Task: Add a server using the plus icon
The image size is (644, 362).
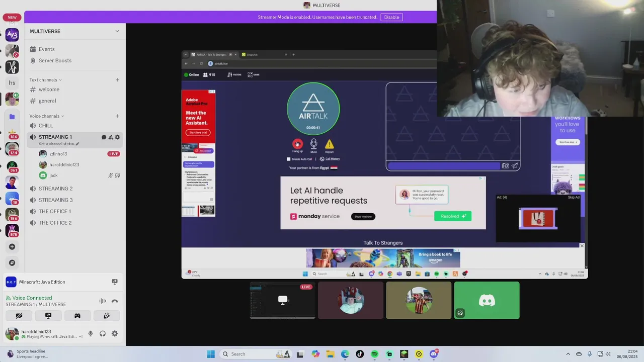Action: click(12, 247)
